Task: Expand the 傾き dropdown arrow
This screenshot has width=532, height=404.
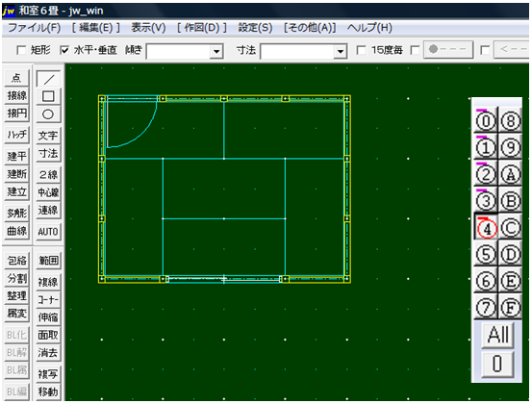Action: click(x=216, y=52)
